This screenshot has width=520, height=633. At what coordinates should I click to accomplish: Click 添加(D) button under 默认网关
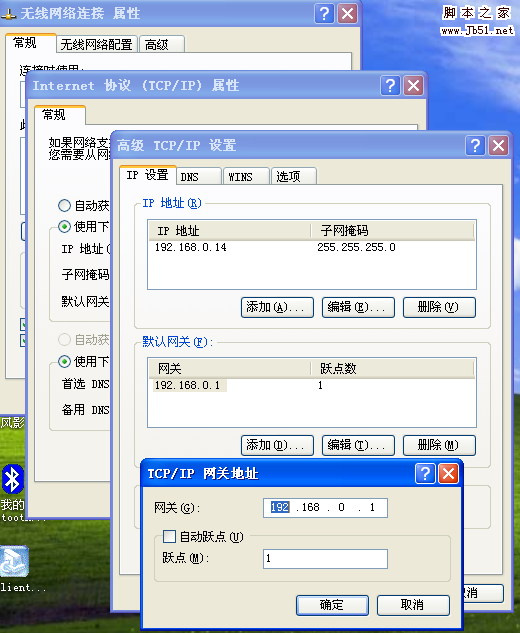(x=277, y=445)
